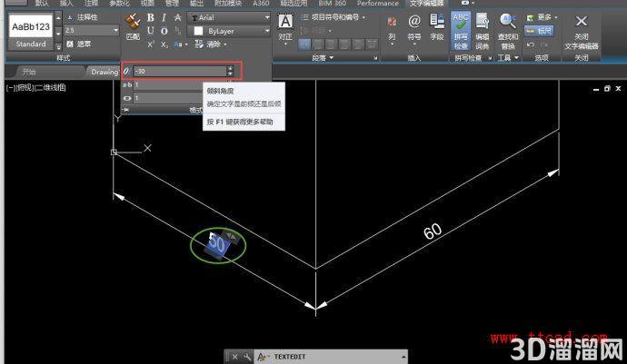Click the white ByLayer color swatch

pyautogui.click(x=198, y=31)
